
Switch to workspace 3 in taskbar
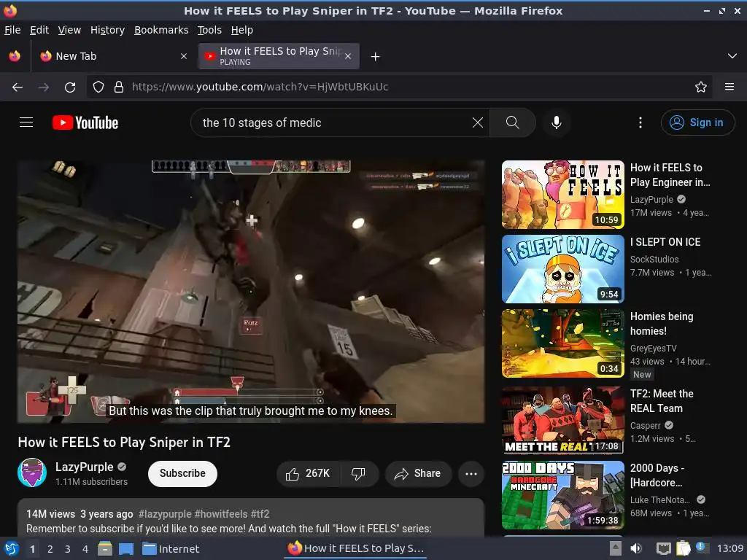(68, 548)
